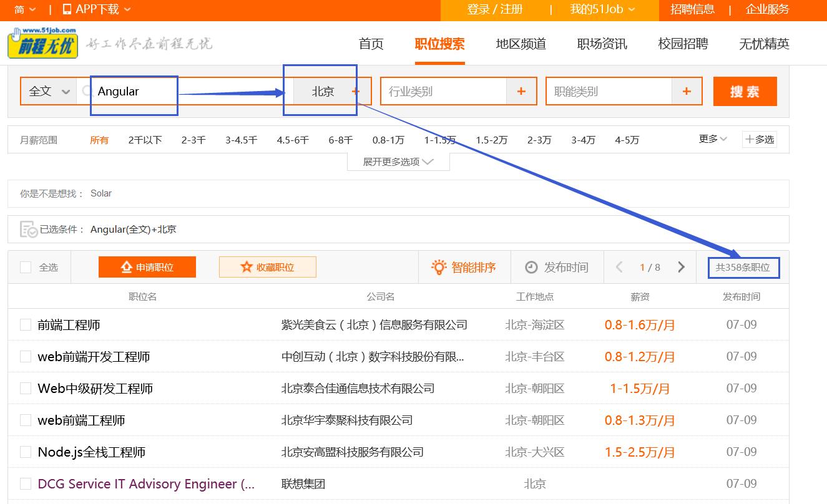The height and width of the screenshot is (504, 827).
Task: Click the 行业类别 input field
Action: coord(444,92)
